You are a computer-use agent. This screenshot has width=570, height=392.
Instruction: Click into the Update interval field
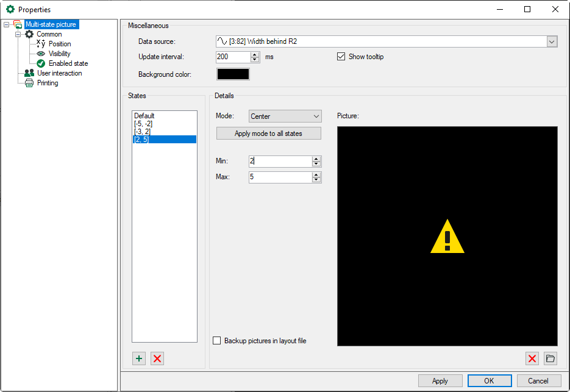click(x=233, y=57)
